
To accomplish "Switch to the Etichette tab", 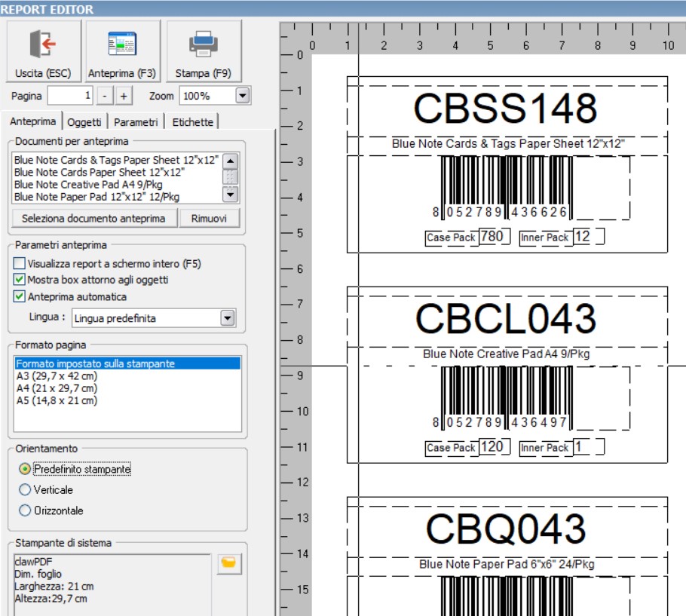I will point(192,122).
